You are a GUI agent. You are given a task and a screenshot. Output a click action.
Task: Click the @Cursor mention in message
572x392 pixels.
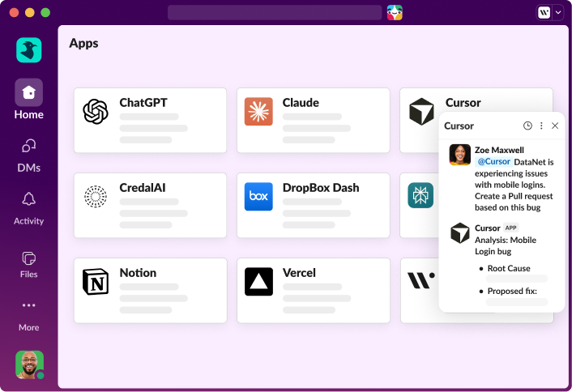pyautogui.click(x=493, y=161)
